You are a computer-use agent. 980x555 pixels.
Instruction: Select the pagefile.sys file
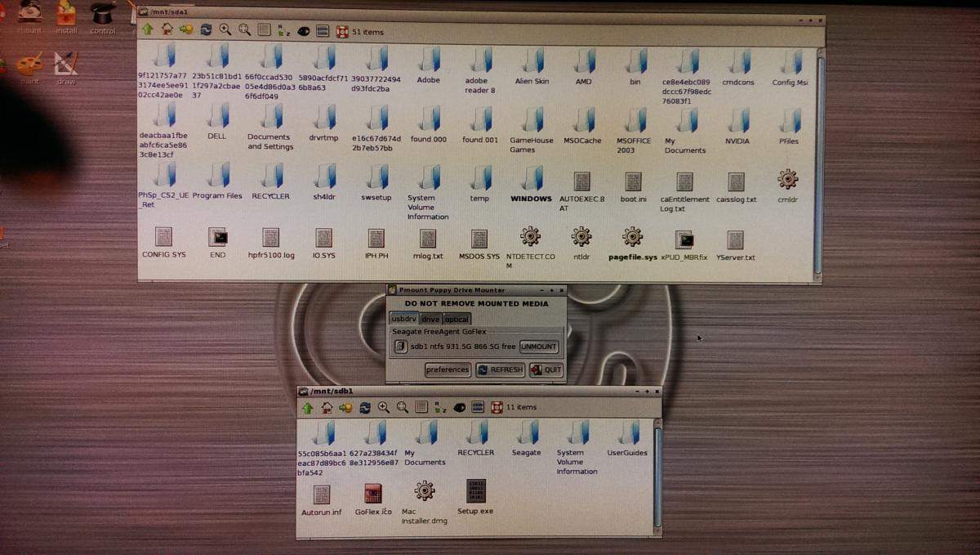point(633,244)
